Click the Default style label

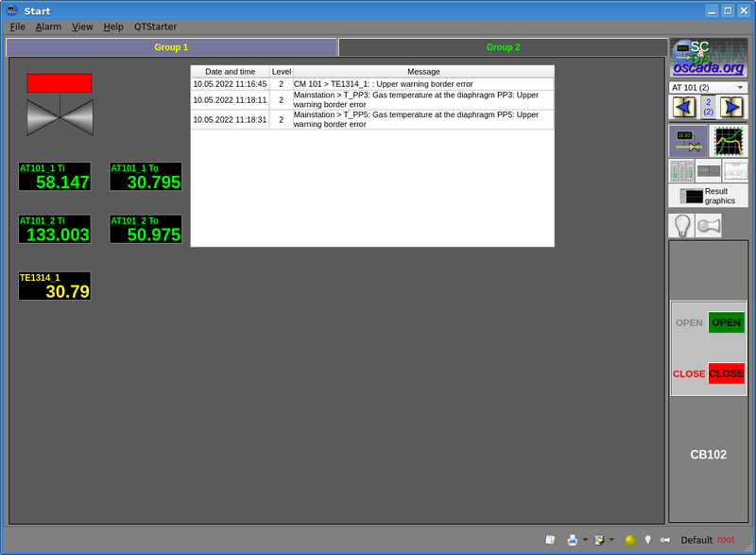pyautogui.click(x=696, y=540)
